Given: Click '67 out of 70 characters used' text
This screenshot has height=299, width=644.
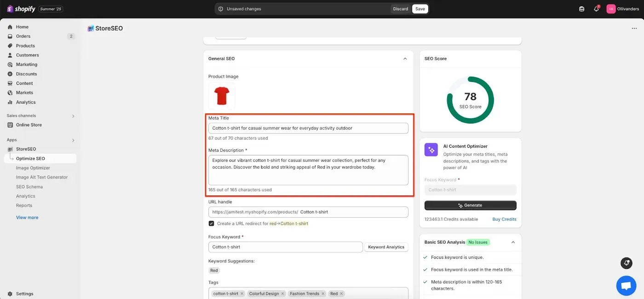Looking at the screenshot, I should click(x=238, y=138).
